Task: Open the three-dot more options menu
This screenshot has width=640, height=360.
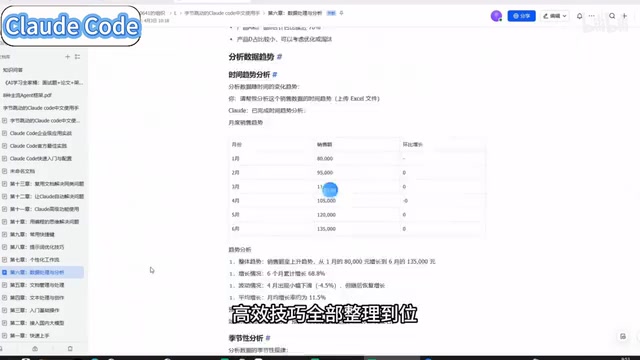Action: (x=592, y=16)
